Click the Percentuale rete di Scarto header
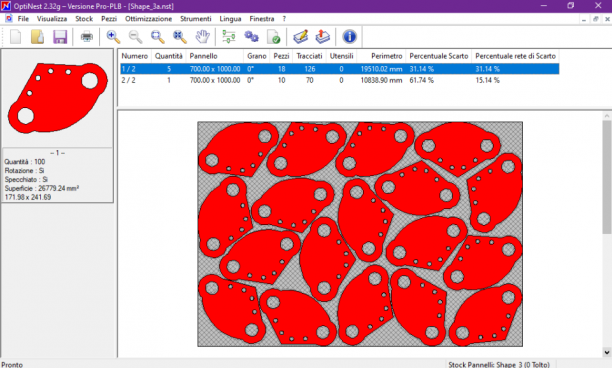The height and width of the screenshot is (368, 612). coord(515,56)
